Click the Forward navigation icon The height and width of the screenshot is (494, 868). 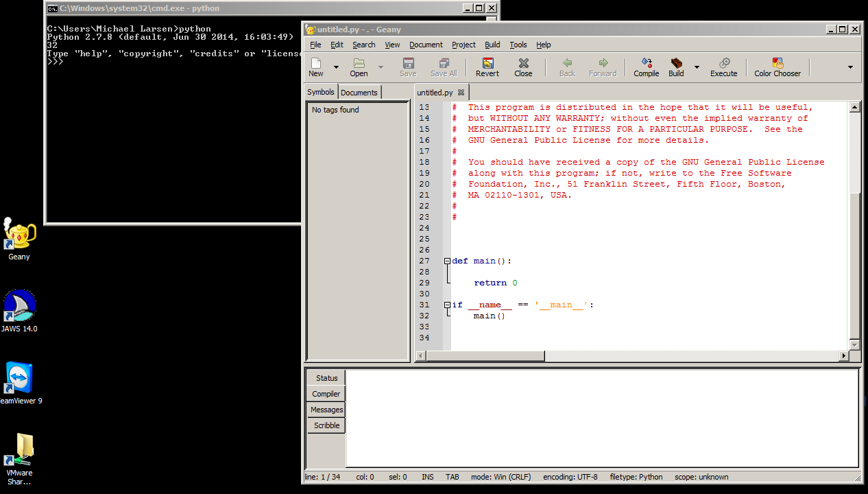coord(603,67)
